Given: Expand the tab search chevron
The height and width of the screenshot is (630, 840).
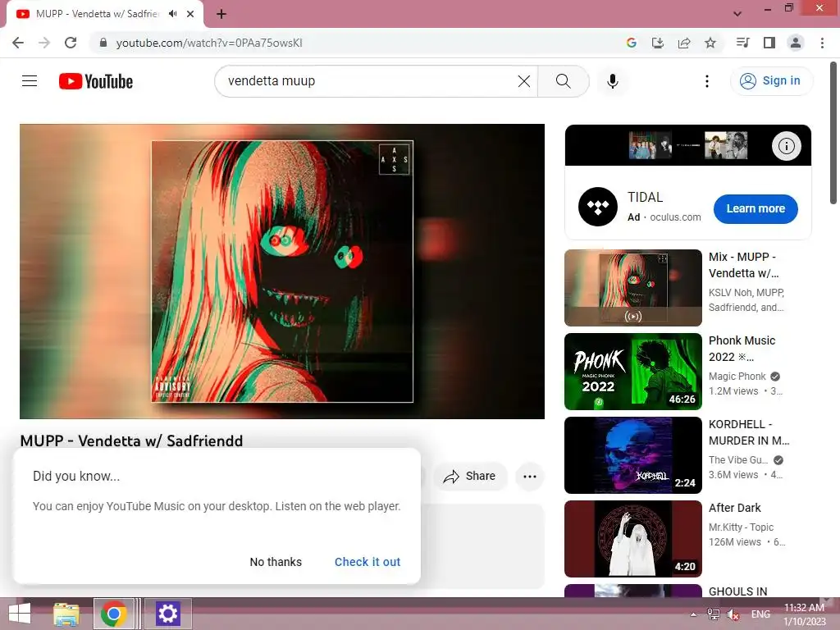Looking at the screenshot, I should coord(737,14).
